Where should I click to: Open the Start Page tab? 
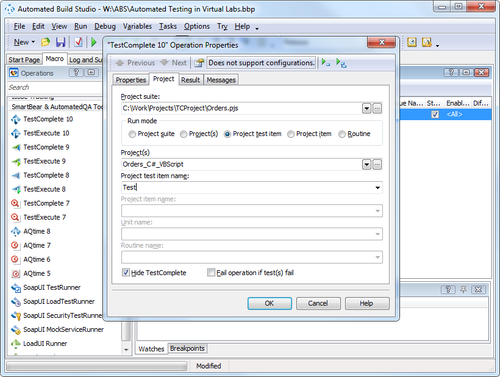24,60
